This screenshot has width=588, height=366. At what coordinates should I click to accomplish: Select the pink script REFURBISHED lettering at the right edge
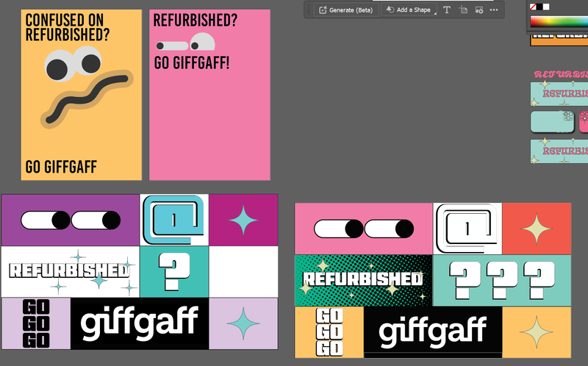tap(561, 74)
